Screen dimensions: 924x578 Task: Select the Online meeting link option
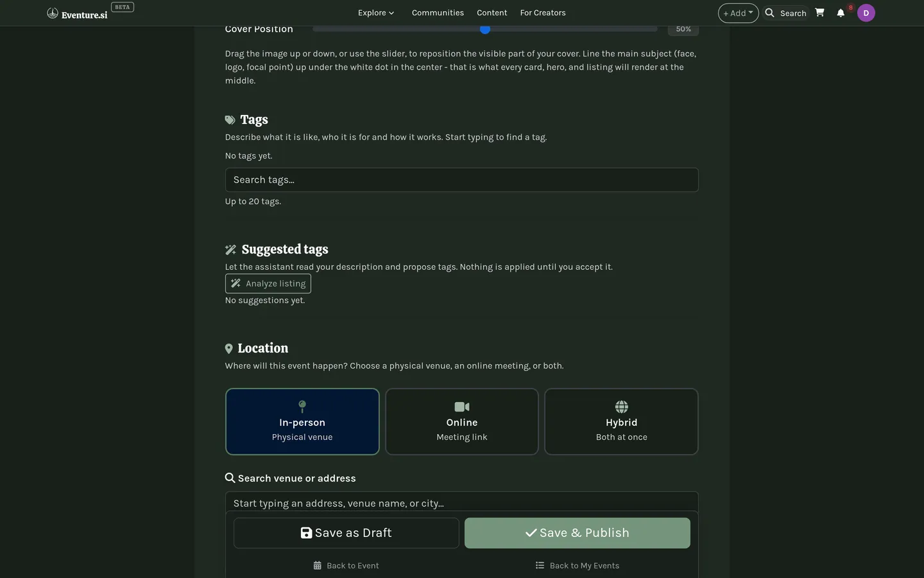[462, 421]
